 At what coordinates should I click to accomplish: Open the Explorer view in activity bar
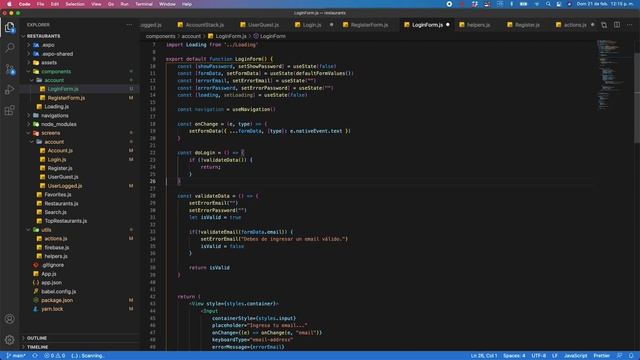[x=9, y=27]
